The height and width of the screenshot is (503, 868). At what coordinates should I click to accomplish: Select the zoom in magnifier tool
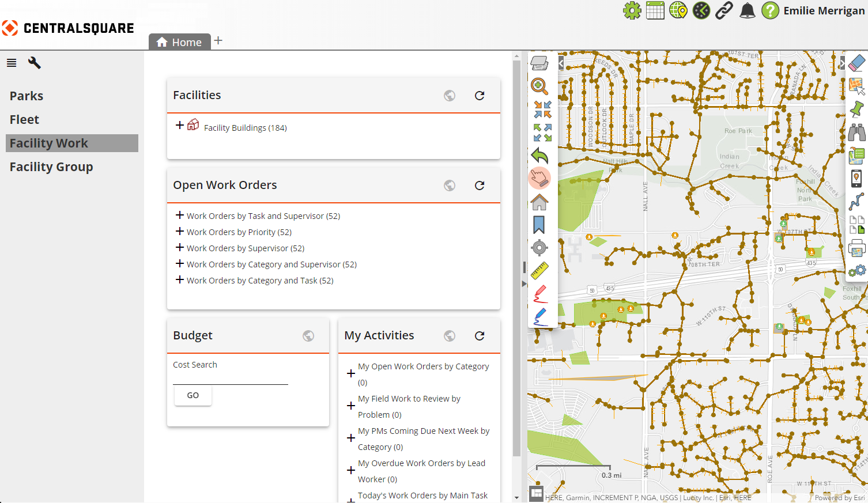539,86
